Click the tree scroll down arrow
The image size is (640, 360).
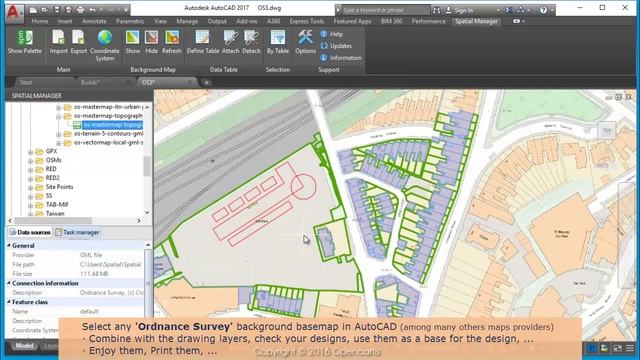[147, 213]
